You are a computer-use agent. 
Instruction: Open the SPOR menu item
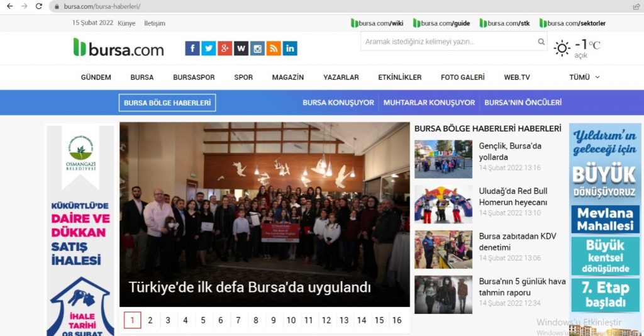click(243, 77)
